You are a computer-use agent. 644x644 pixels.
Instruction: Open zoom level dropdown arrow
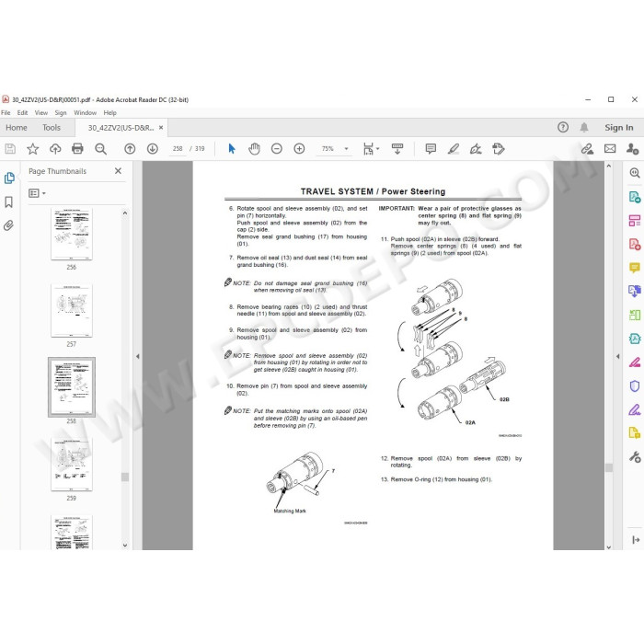click(x=346, y=149)
